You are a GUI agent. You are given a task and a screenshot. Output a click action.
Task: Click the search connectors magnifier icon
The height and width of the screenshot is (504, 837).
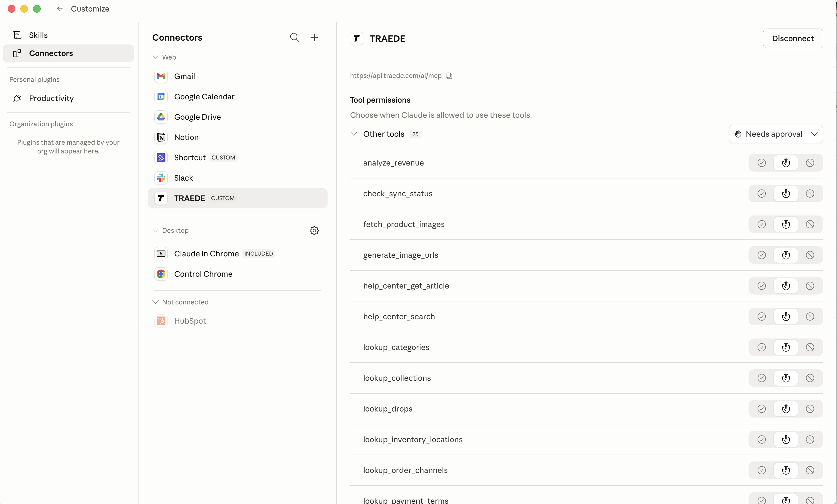[294, 37]
